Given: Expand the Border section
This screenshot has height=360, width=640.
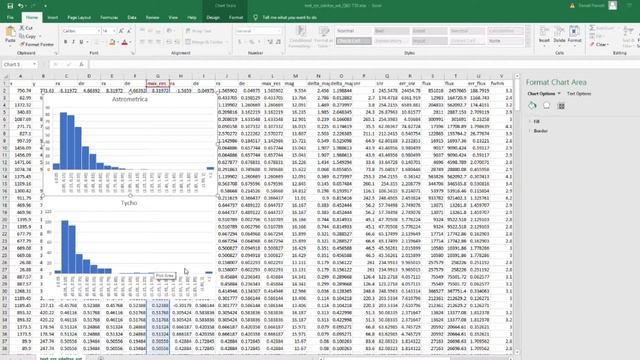Looking at the screenshot, I should tap(540, 131).
